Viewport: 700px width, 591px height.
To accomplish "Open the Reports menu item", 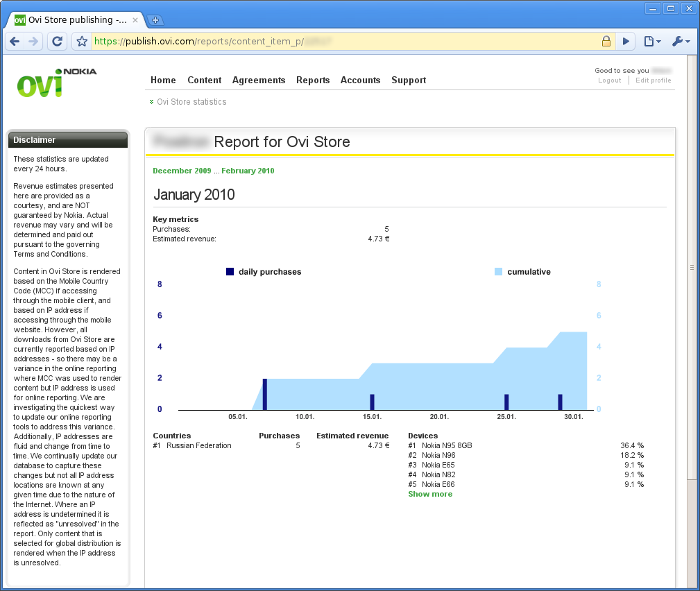I will click(313, 80).
